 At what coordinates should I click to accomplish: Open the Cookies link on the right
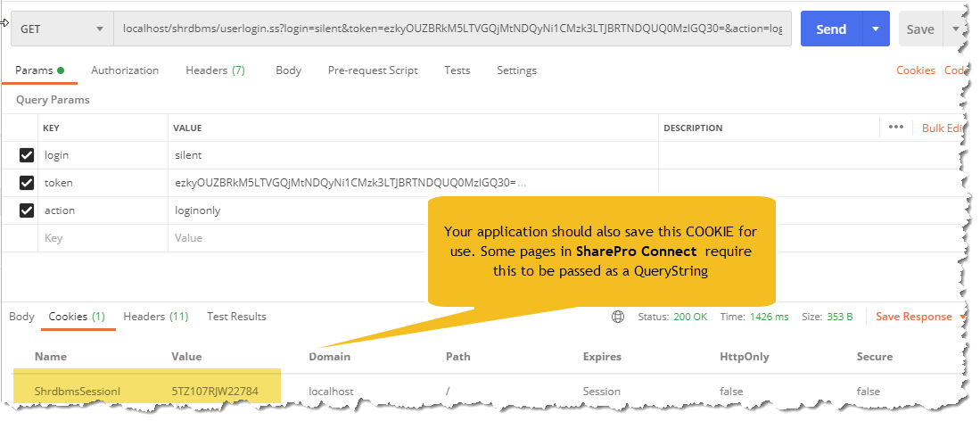click(x=915, y=70)
